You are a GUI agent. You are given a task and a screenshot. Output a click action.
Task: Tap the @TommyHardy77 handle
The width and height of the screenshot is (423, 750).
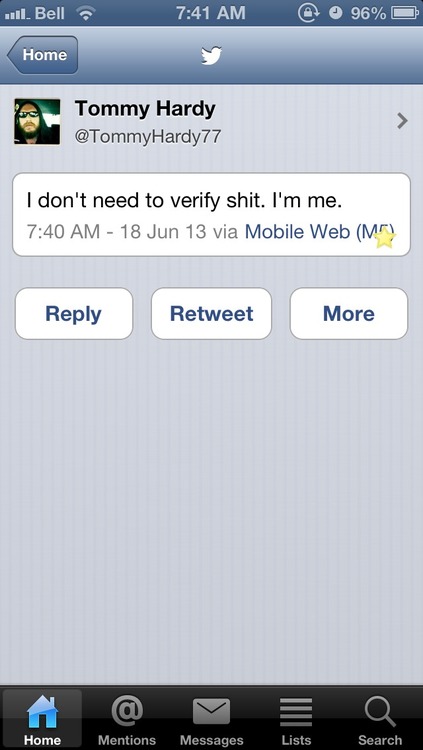147,137
